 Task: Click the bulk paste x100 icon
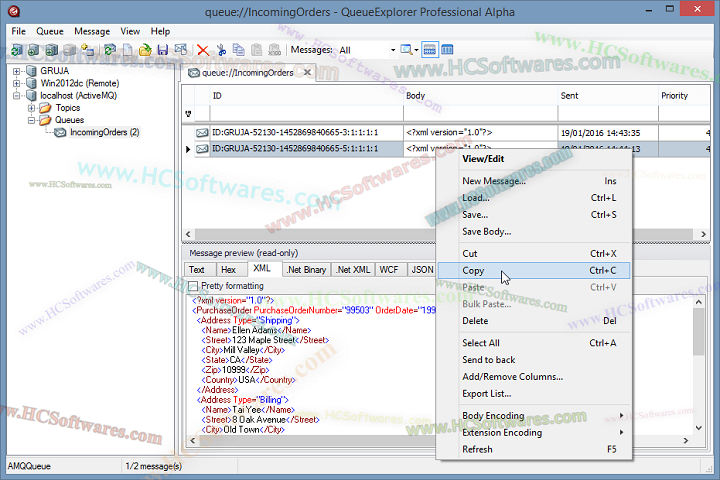point(275,50)
